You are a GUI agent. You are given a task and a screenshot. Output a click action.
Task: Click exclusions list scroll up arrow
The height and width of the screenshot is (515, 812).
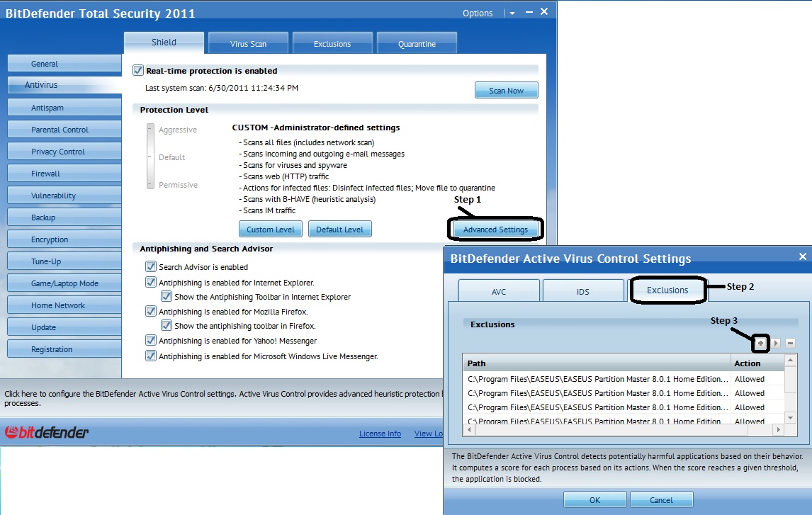click(x=790, y=360)
